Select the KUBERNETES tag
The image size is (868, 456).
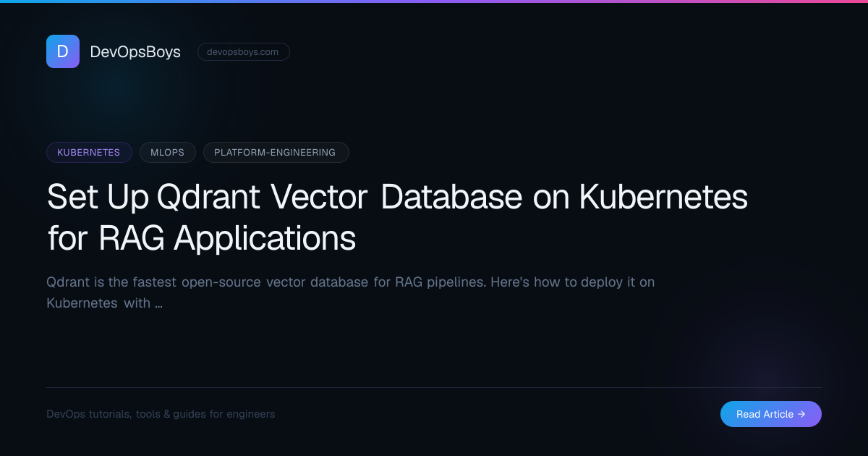coord(89,153)
